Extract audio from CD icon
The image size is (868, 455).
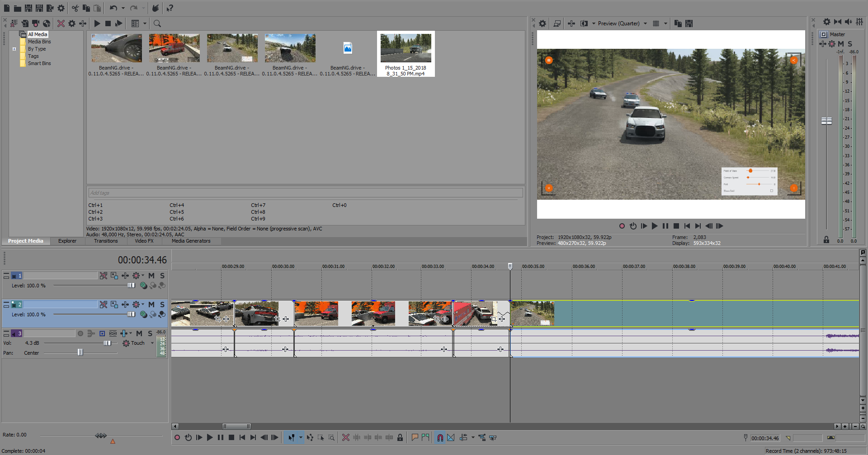[x=47, y=23]
